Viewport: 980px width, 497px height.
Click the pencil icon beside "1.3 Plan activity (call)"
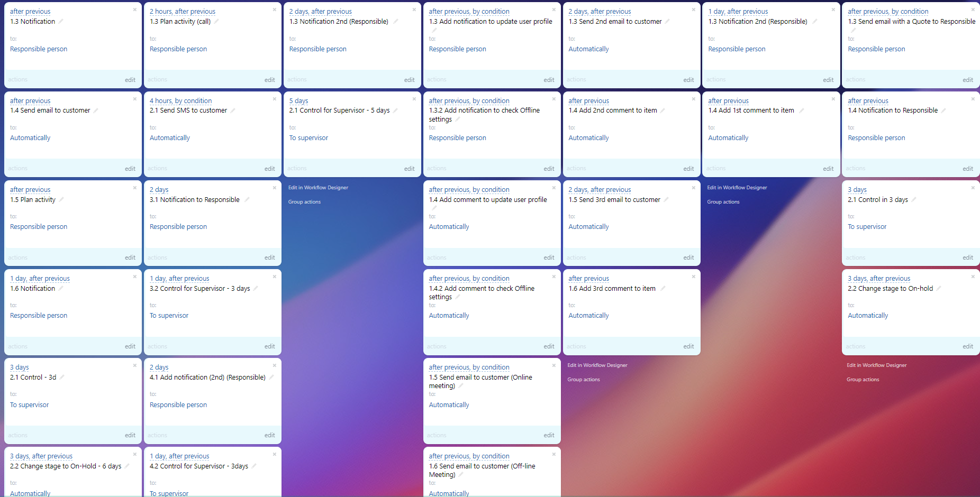(216, 22)
